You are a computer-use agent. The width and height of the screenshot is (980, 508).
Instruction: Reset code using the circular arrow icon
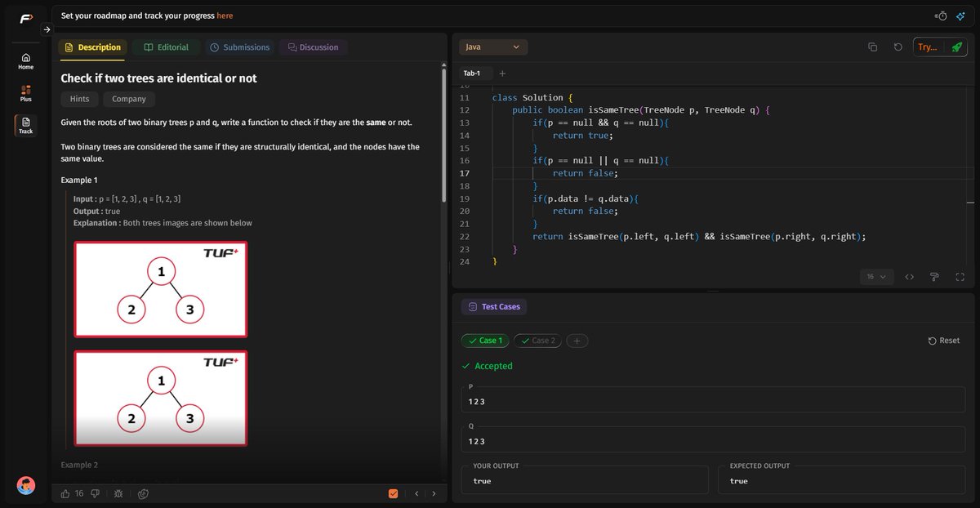pyautogui.click(x=898, y=47)
